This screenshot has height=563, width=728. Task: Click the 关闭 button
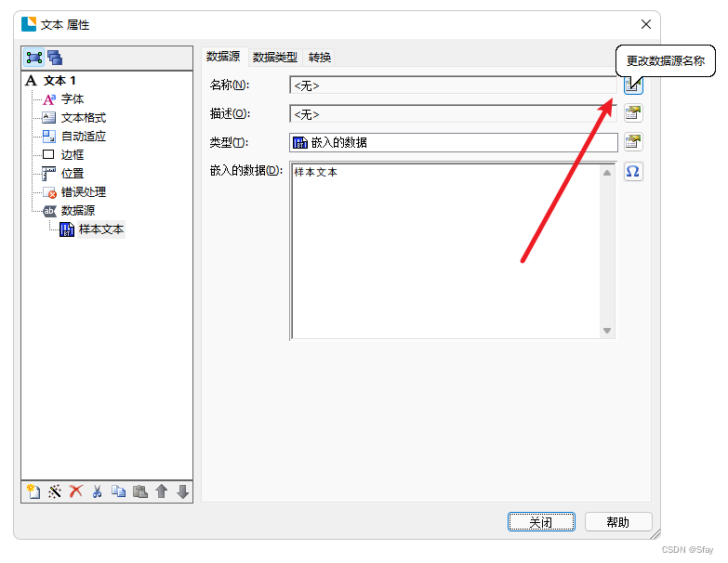[541, 522]
